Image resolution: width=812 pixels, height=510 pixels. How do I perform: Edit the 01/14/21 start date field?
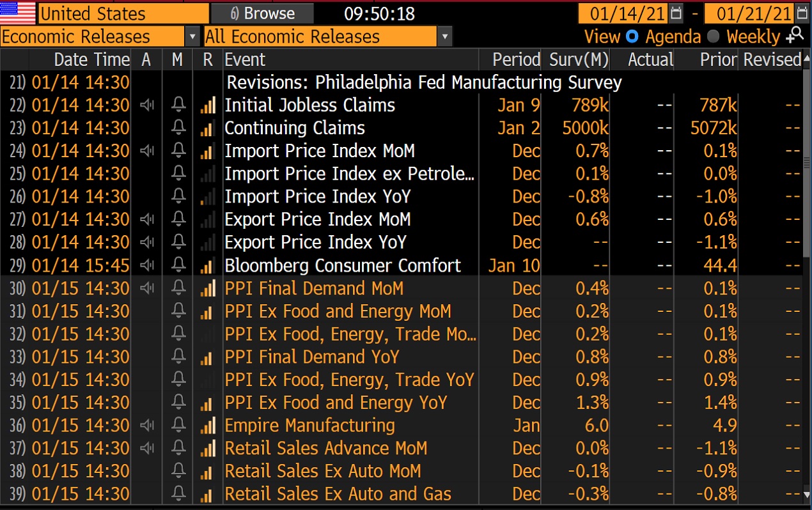(623, 13)
